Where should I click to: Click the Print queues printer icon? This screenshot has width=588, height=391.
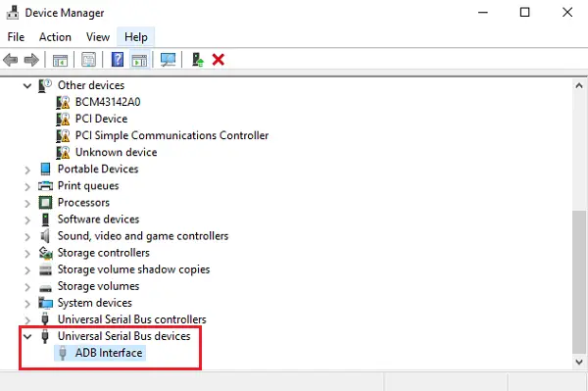click(45, 186)
